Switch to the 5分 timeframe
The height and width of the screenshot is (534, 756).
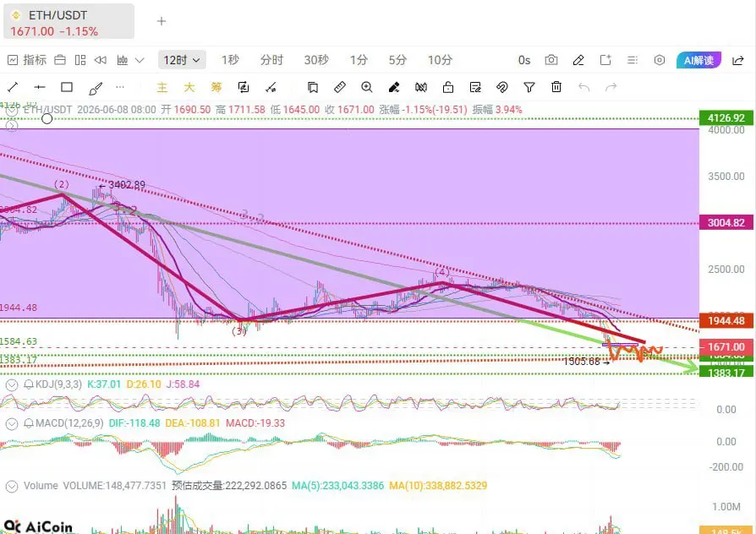397,60
